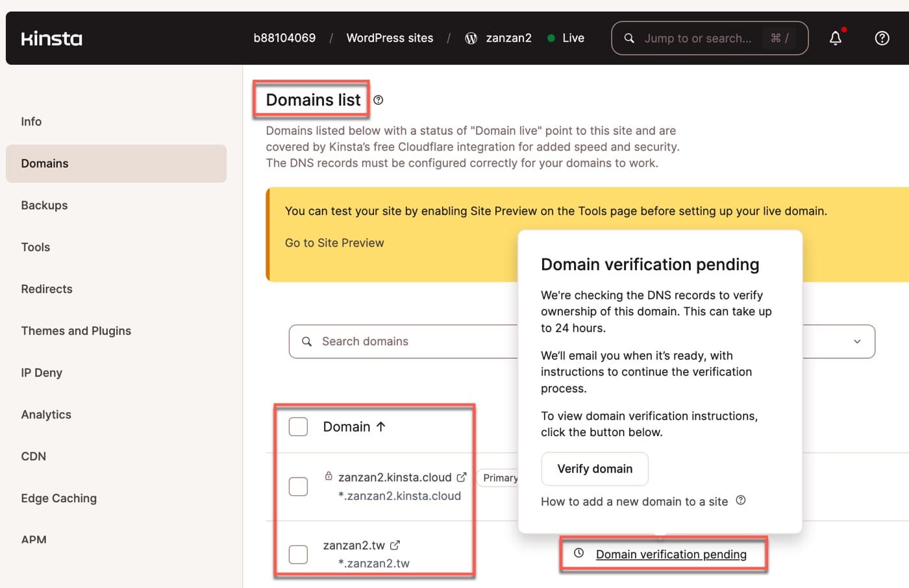The width and height of the screenshot is (909, 588).
Task: Click the Kinsta logo
Action: point(52,39)
